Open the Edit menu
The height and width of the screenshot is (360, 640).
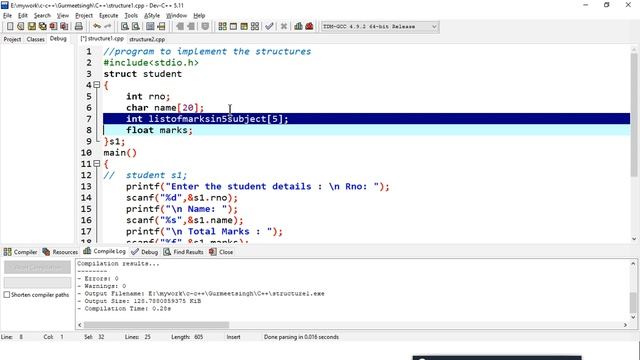click(x=22, y=16)
